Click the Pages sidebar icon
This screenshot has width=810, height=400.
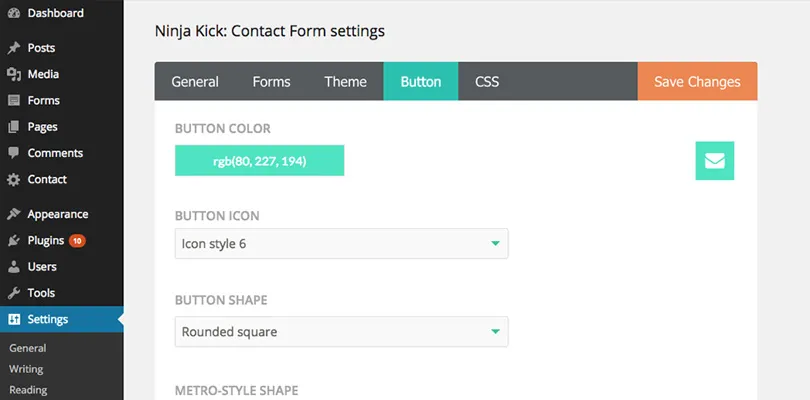[13, 127]
